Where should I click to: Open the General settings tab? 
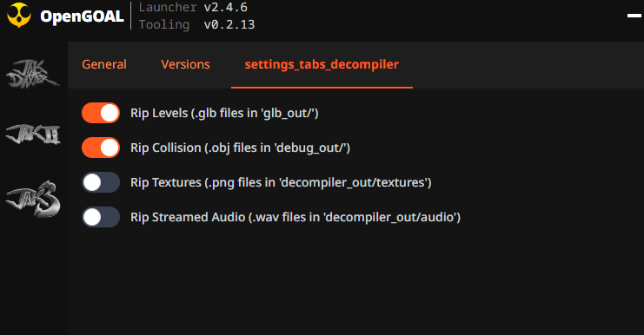[104, 64]
